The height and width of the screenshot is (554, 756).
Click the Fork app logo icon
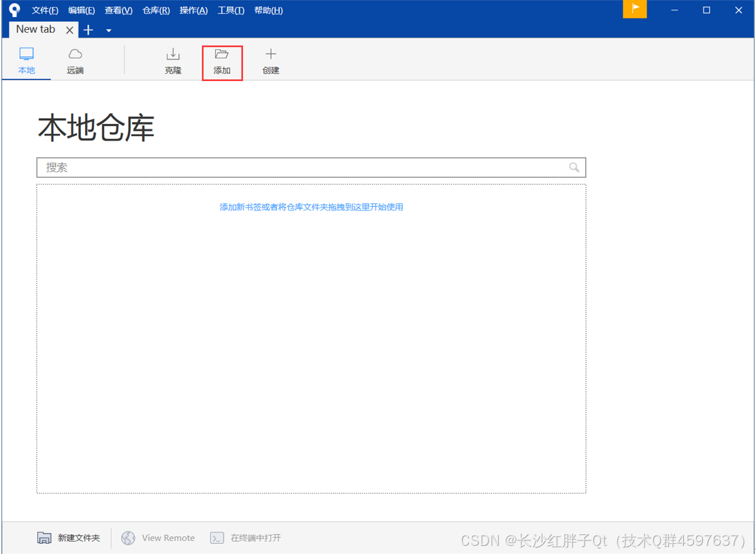[x=14, y=10]
